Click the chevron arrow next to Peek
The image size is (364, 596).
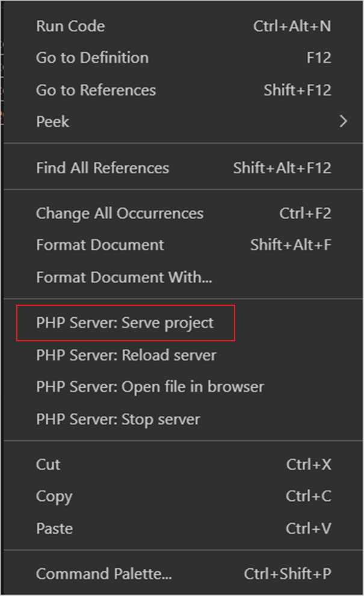pos(344,122)
